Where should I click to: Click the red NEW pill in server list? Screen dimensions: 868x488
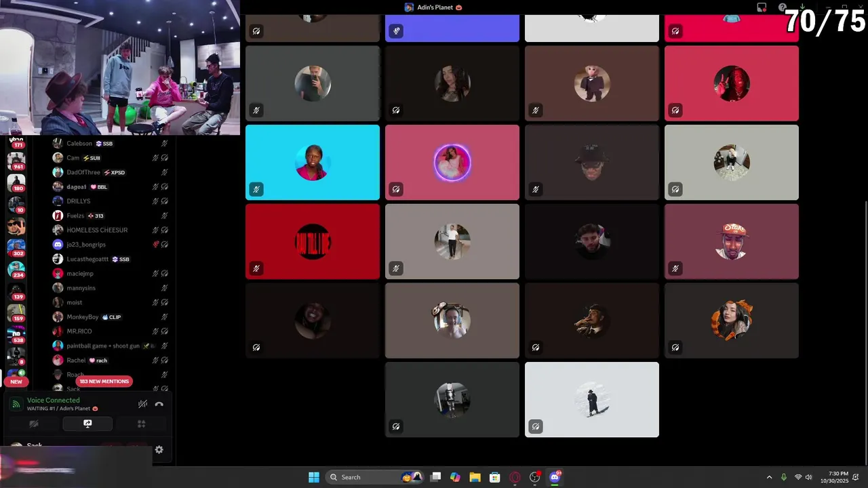coord(16,382)
